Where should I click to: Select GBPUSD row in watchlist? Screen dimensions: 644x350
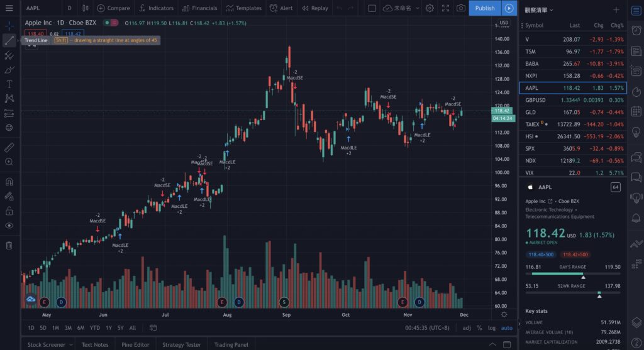tap(573, 100)
